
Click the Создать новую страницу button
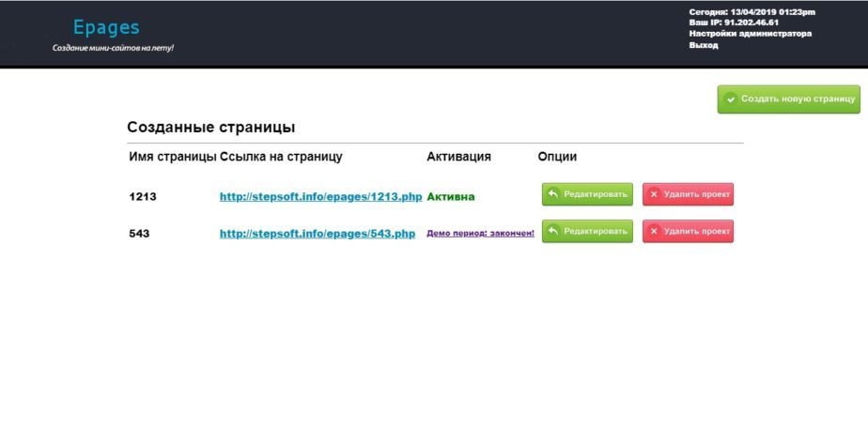click(789, 99)
